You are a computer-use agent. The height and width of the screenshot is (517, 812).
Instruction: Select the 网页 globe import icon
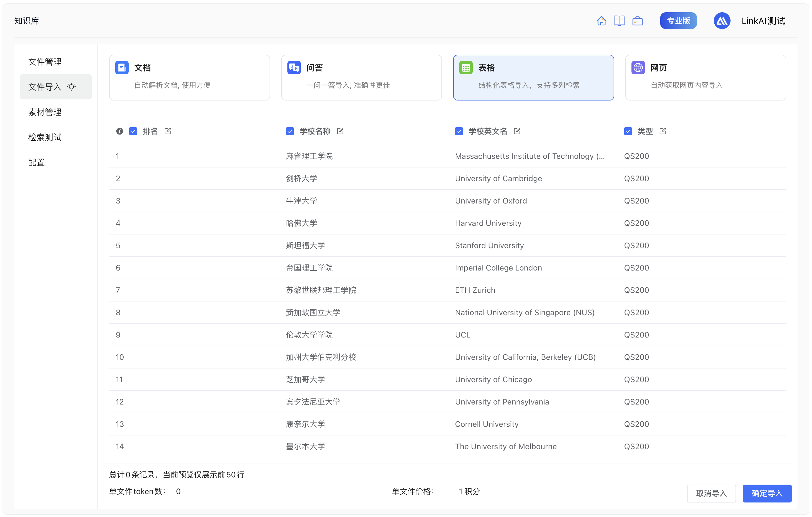click(x=638, y=68)
